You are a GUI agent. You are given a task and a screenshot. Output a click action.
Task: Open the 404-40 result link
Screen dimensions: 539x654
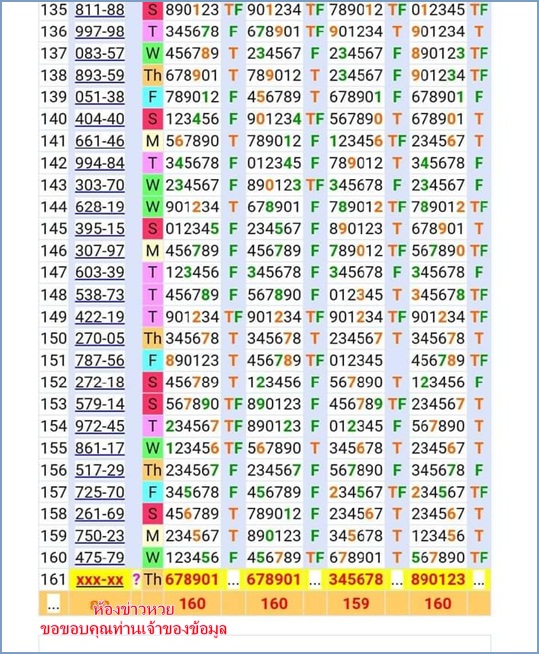100,119
